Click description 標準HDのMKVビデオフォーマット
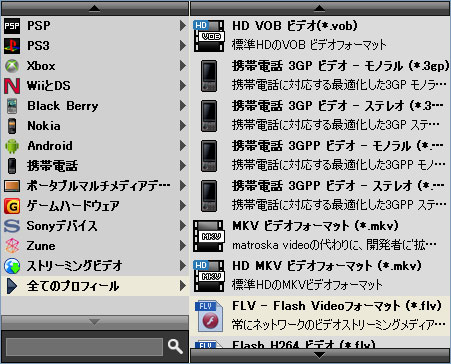This screenshot has height=364, width=451. 307,285
